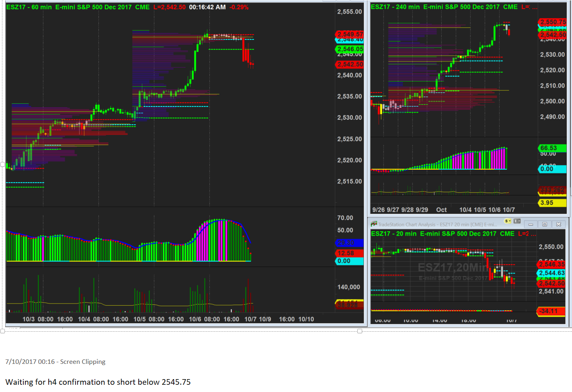The height and width of the screenshot is (392, 572).
Task: Select the green 2,546.05 price marker
Action: pyautogui.click(x=350, y=49)
